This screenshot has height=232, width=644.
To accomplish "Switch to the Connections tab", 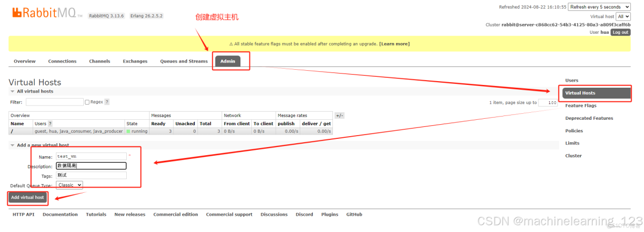I will (63, 62).
